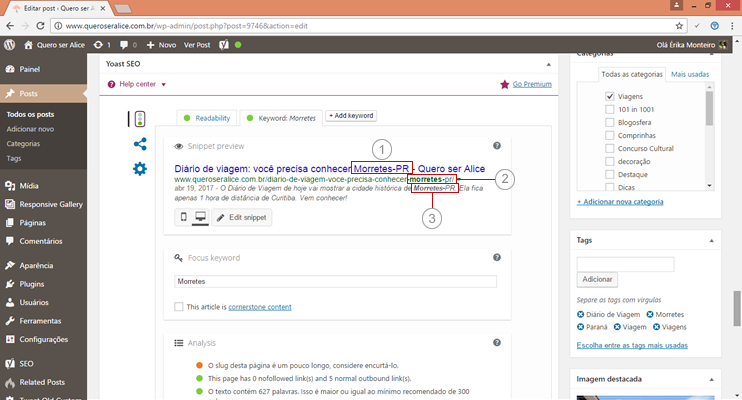
Task: Open the Olá Érika Monteiro user menu
Action: pos(691,45)
